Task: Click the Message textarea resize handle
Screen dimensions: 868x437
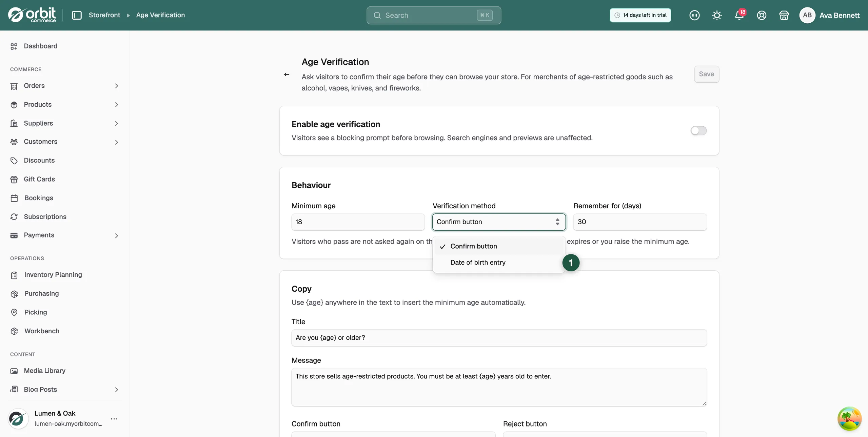Action: pos(705,403)
